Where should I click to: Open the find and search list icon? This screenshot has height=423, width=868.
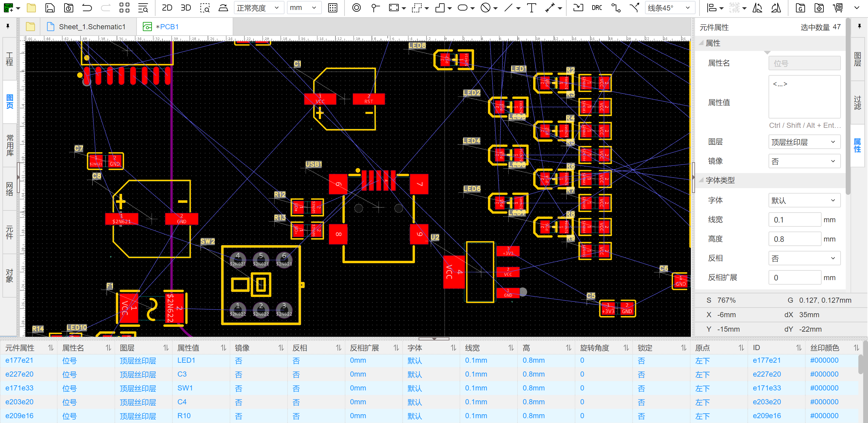pos(143,8)
